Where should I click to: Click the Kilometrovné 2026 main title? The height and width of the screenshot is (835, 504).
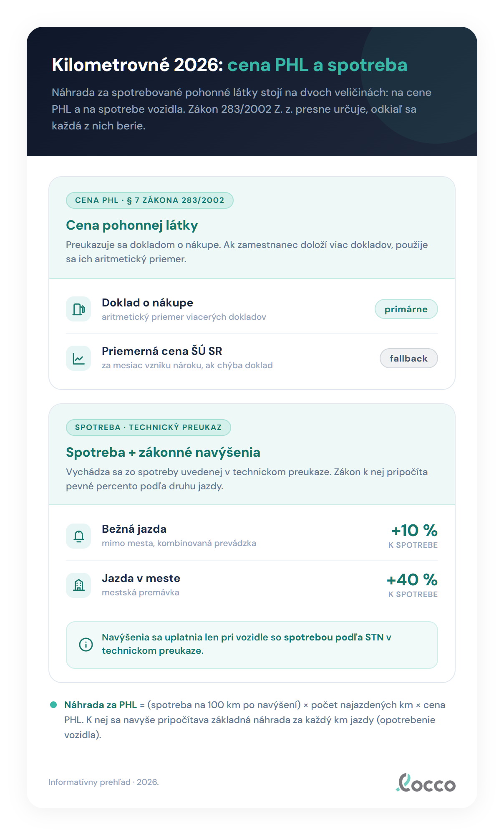[x=229, y=65]
